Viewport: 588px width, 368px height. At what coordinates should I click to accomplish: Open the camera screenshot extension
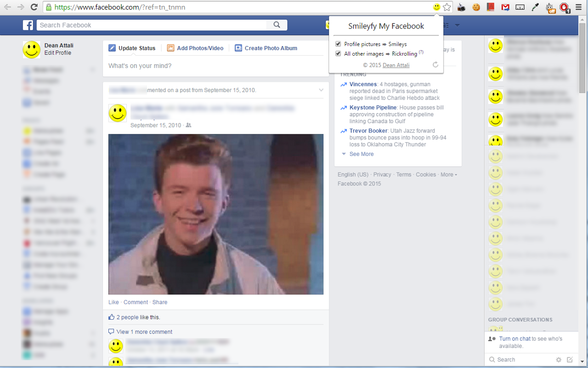click(462, 7)
